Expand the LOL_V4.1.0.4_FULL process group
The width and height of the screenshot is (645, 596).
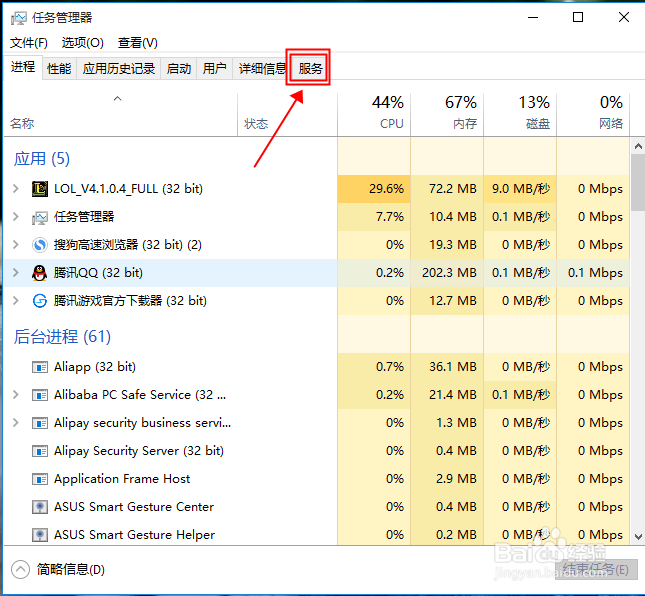pos(16,189)
